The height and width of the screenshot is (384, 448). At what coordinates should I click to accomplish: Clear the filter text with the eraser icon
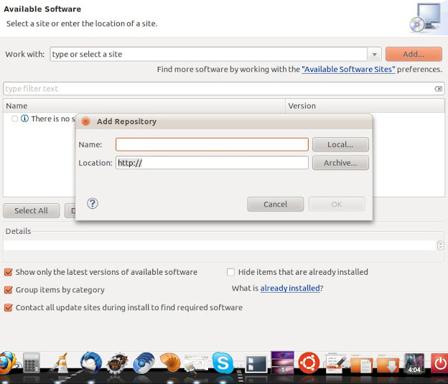point(438,89)
